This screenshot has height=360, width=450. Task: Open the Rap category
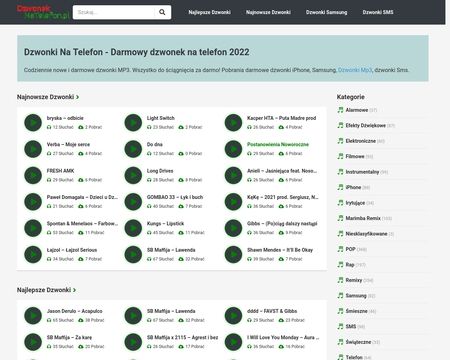[350, 265]
